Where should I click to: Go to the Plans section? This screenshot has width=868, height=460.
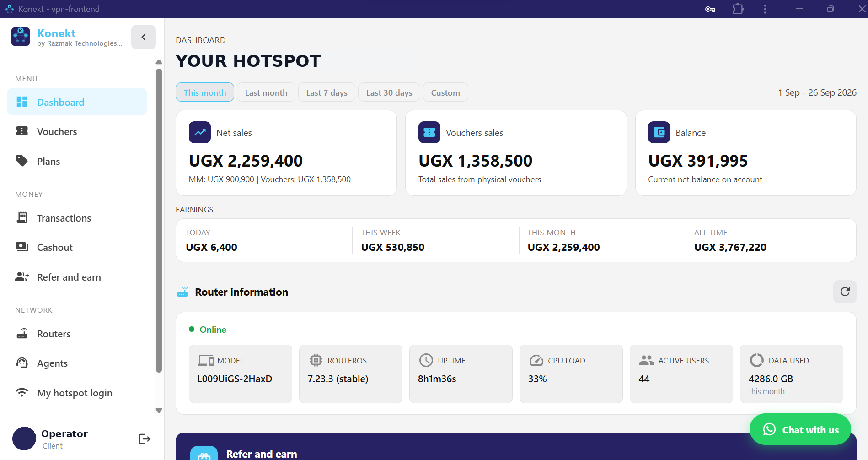pos(77,161)
